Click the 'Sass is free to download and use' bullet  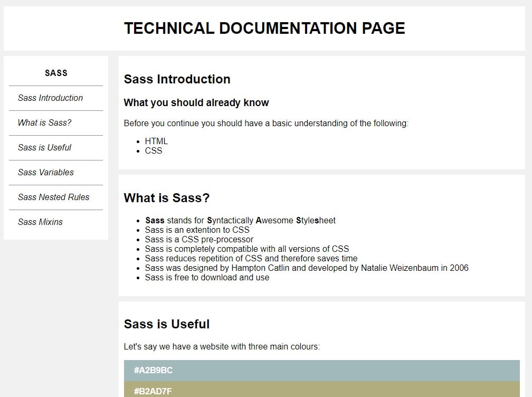pos(207,277)
